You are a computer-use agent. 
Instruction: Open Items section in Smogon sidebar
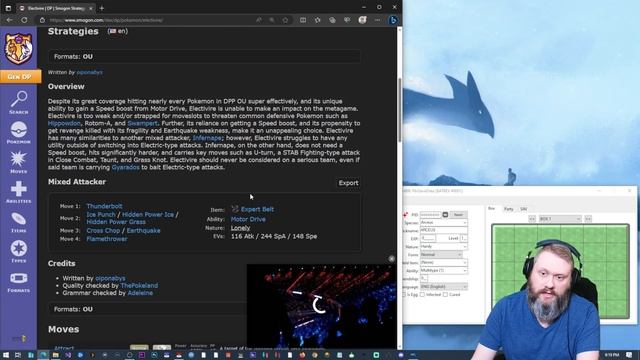(19, 222)
